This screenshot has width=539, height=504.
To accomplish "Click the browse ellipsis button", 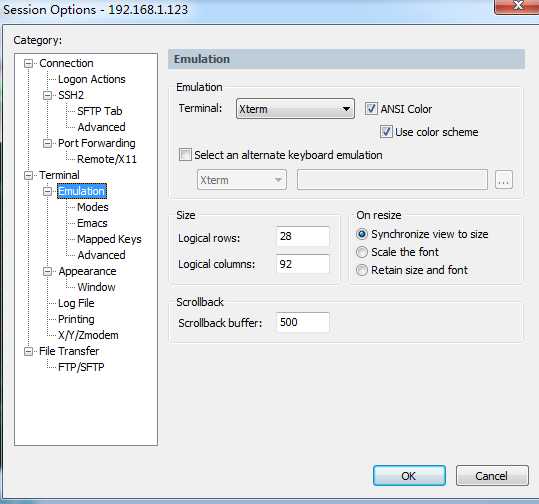I will 504,179.
